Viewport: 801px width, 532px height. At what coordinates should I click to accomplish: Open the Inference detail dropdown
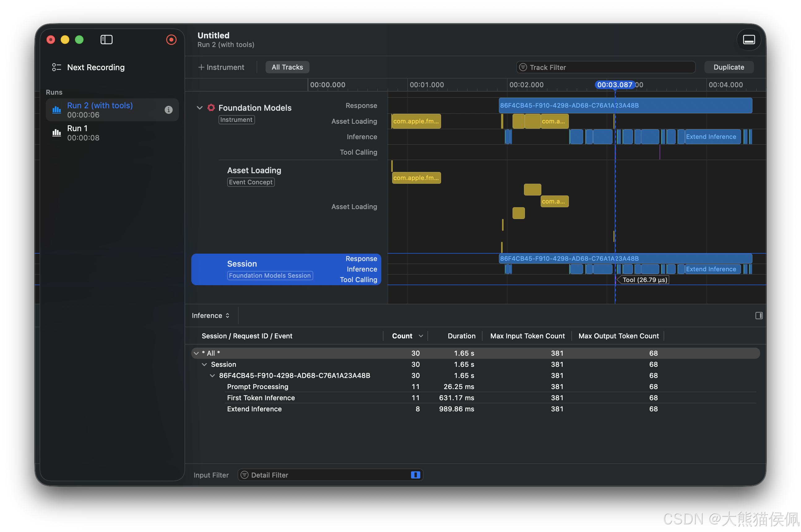(x=210, y=315)
